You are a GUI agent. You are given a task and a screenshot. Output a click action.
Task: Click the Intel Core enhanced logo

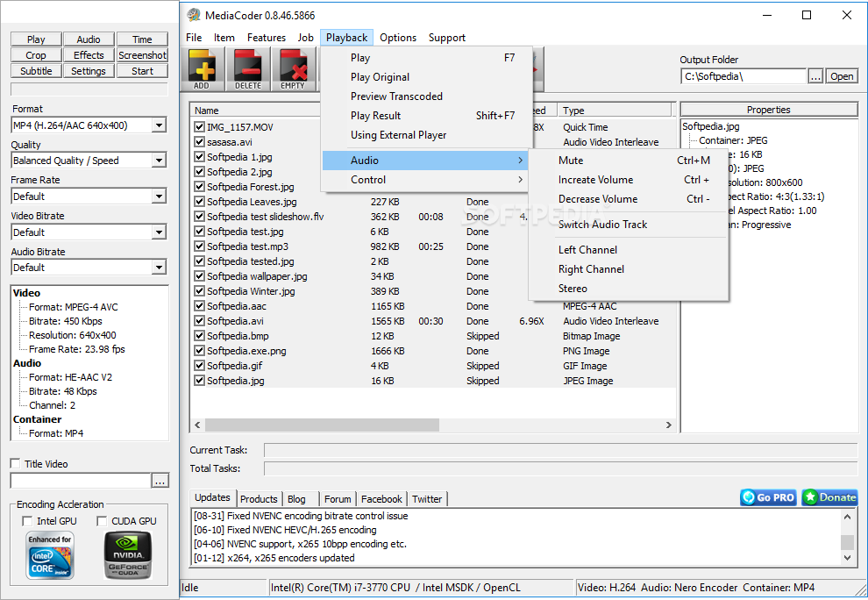tap(50, 555)
